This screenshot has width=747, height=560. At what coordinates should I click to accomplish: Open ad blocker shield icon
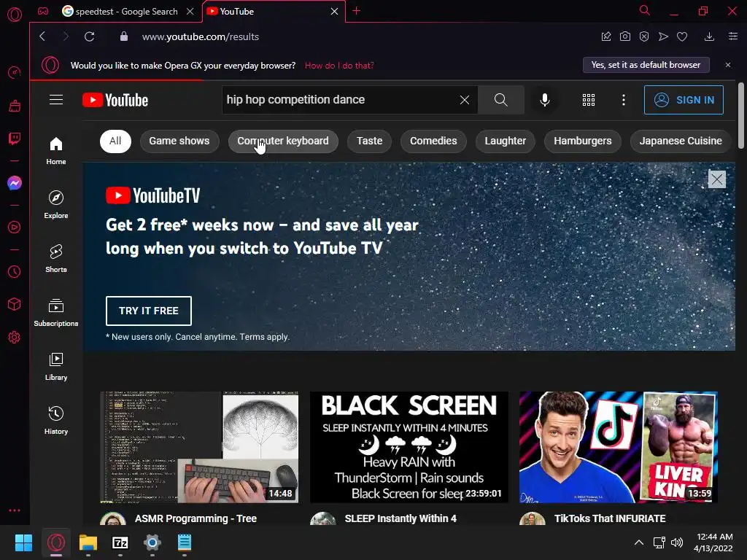(x=644, y=36)
